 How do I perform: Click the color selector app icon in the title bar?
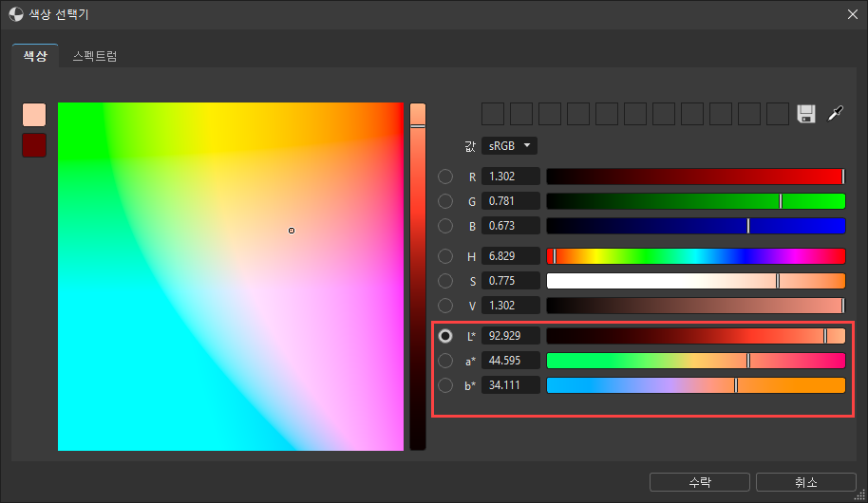click(16, 14)
